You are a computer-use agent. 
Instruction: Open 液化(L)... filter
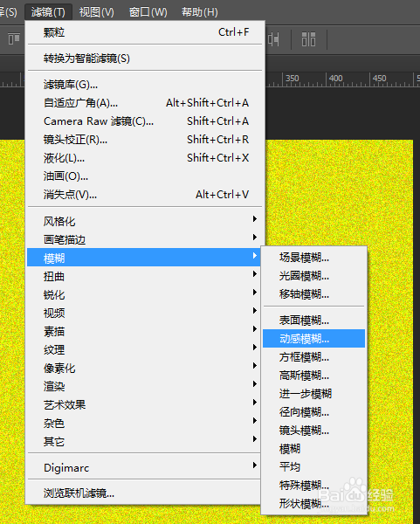[x=144, y=158]
